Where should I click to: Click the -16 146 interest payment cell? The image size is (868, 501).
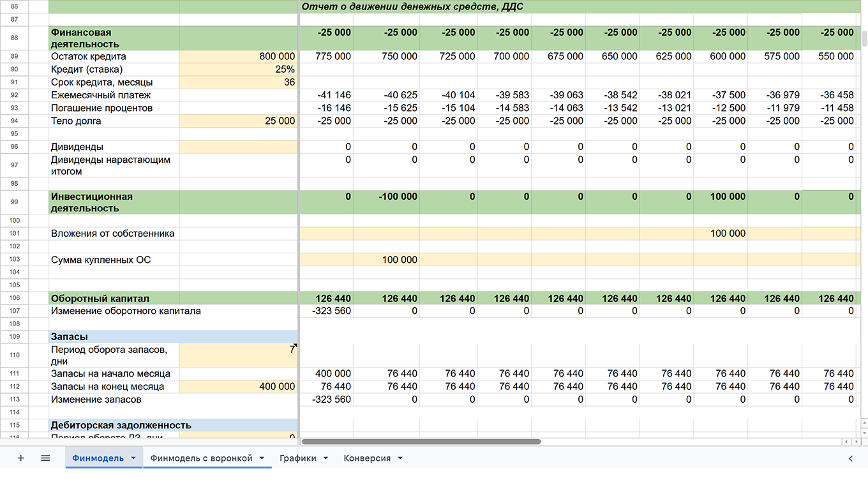point(326,108)
